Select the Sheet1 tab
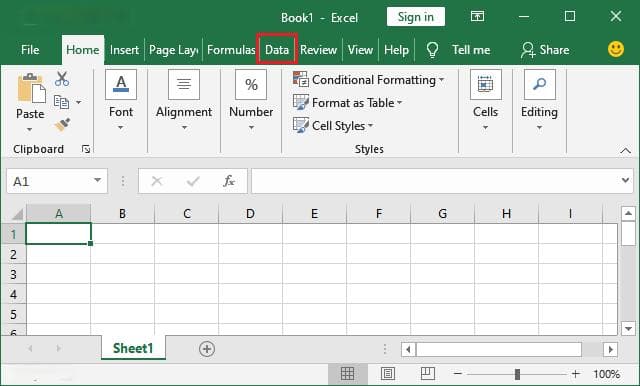The image size is (640, 386). 133,348
